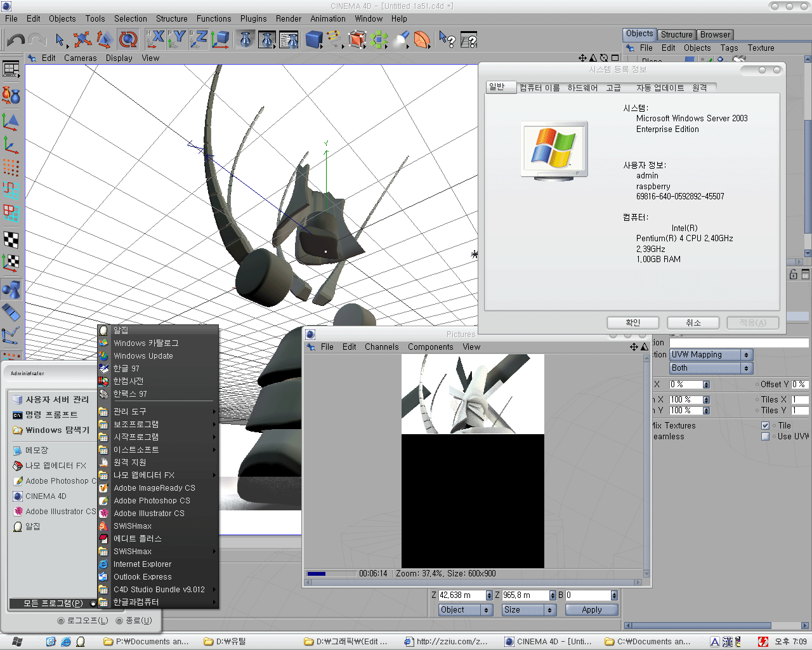Expand C4D Studio Bundle v9.012 submenu
Image resolution: width=812 pixels, height=650 pixels.
(158, 589)
